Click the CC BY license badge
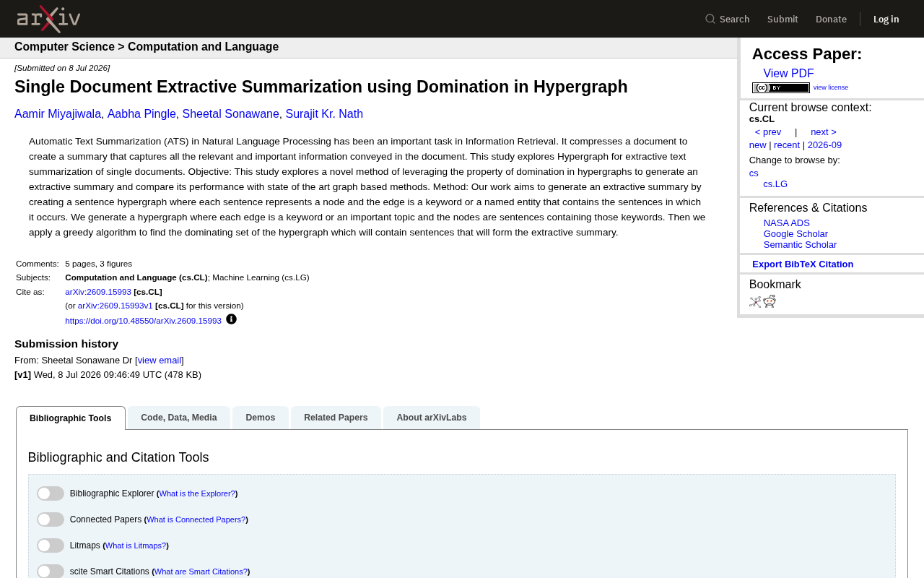This screenshot has height=578, width=924. [x=781, y=87]
